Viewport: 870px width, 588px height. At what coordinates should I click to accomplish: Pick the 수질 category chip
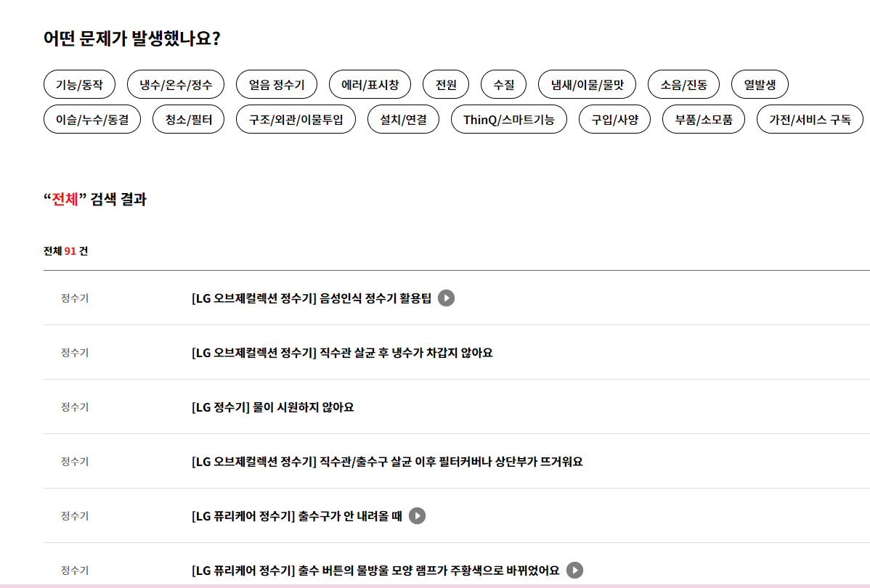[x=503, y=84]
